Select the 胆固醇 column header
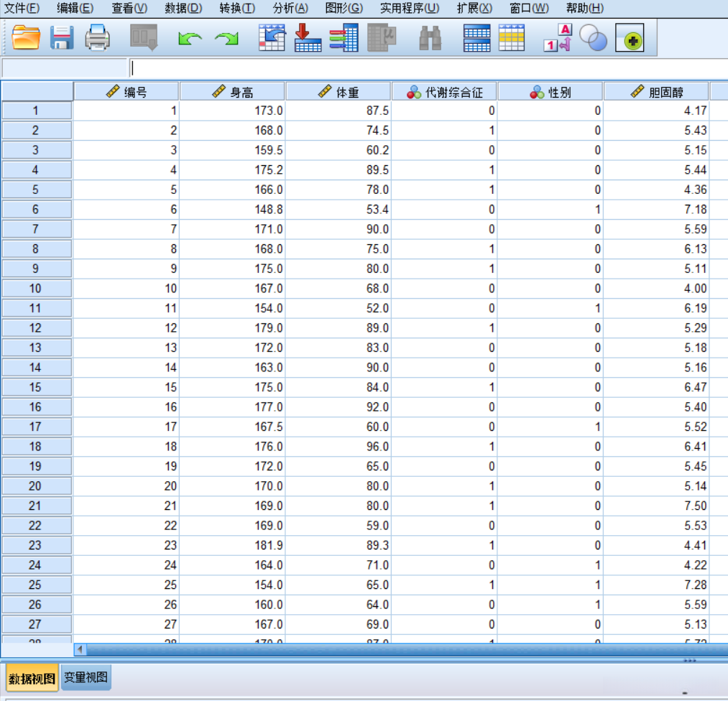728x701 pixels. [x=657, y=91]
